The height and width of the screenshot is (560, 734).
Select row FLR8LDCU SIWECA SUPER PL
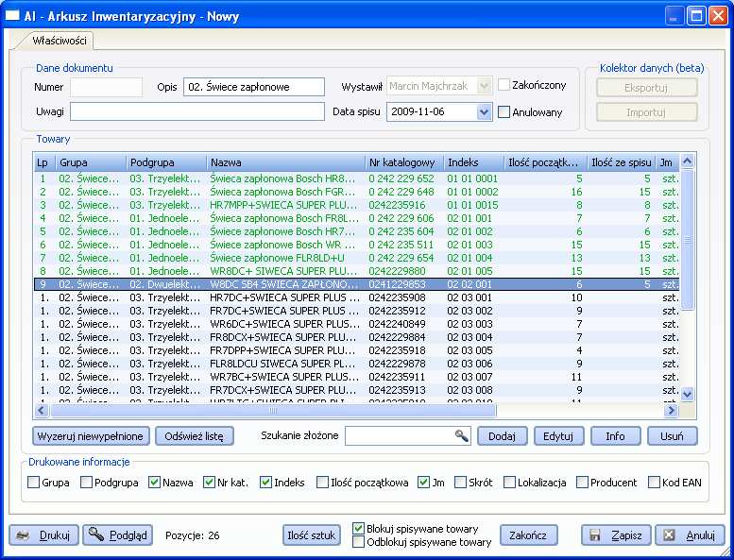[x=357, y=364]
